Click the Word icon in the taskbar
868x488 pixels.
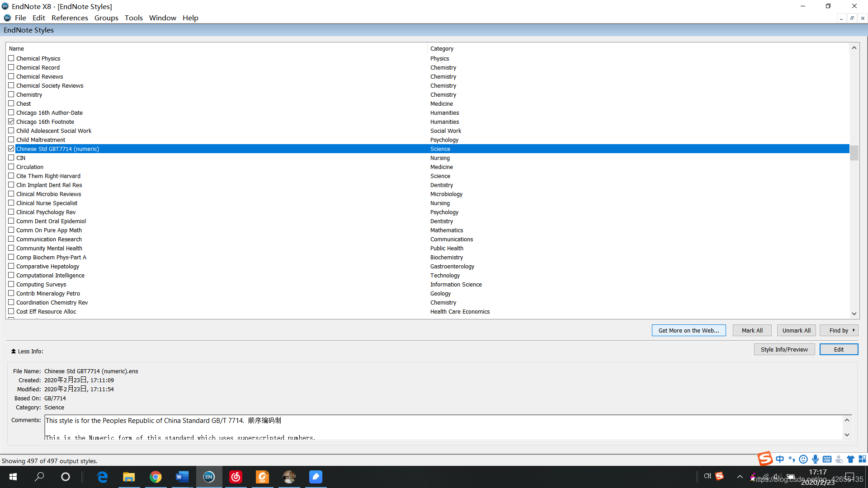click(x=182, y=477)
